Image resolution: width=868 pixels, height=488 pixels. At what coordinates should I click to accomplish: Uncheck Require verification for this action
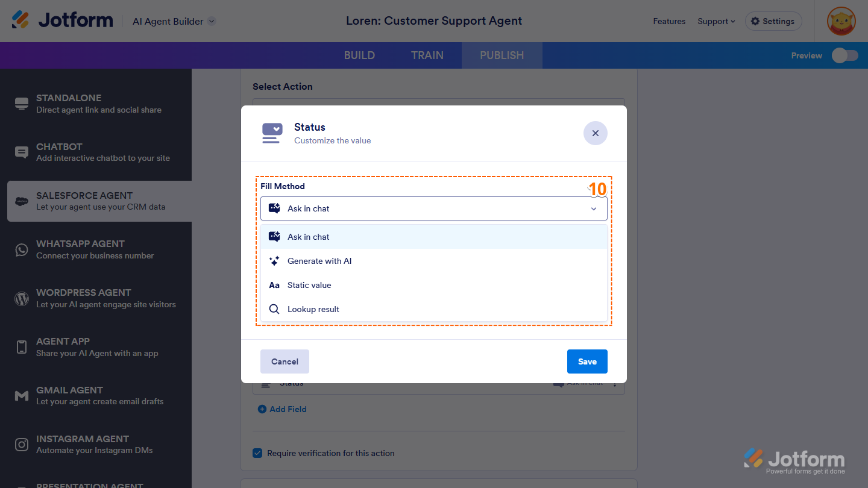(257, 452)
